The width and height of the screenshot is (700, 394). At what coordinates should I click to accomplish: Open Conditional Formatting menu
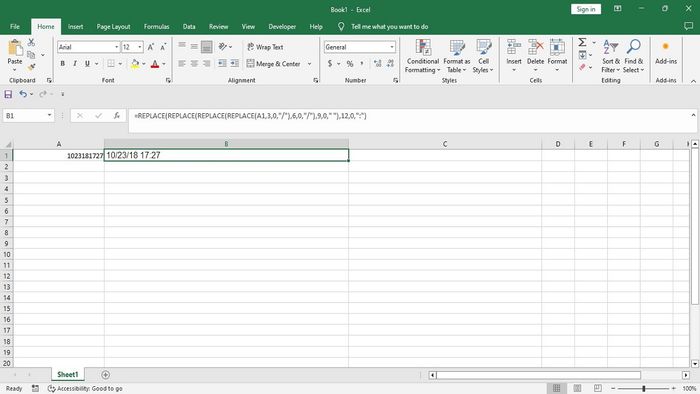[422, 56]
